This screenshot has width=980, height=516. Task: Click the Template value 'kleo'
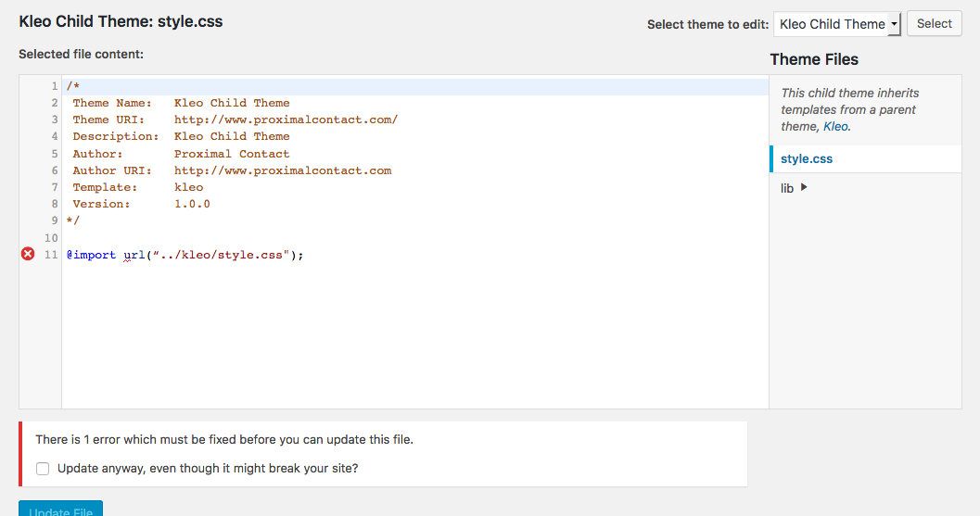point(189,187)
